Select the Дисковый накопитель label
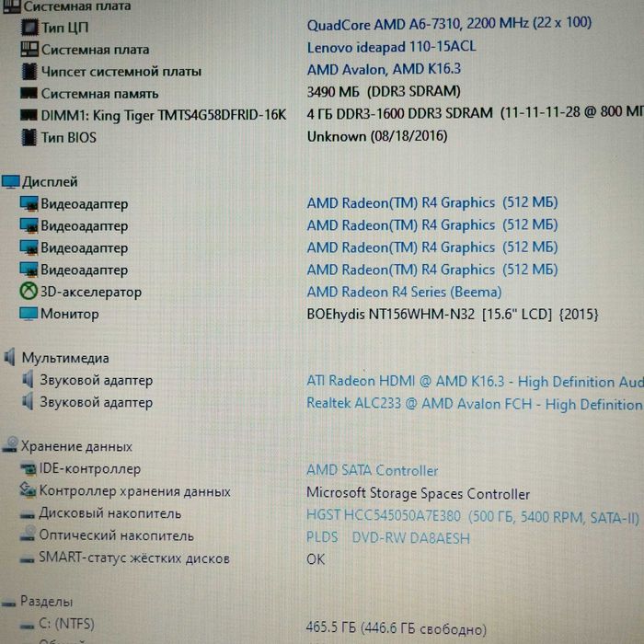Image resolution: width=644 pixels, height=644 pixels. (x=110, y=513)
